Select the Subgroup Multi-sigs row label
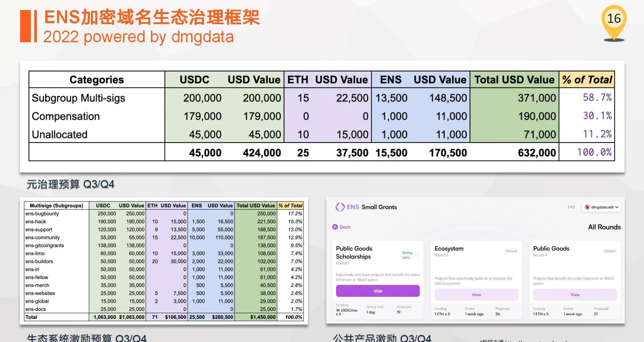Viewport: 644px width, 342px height. pyautogui.click(x=78, y=98)
